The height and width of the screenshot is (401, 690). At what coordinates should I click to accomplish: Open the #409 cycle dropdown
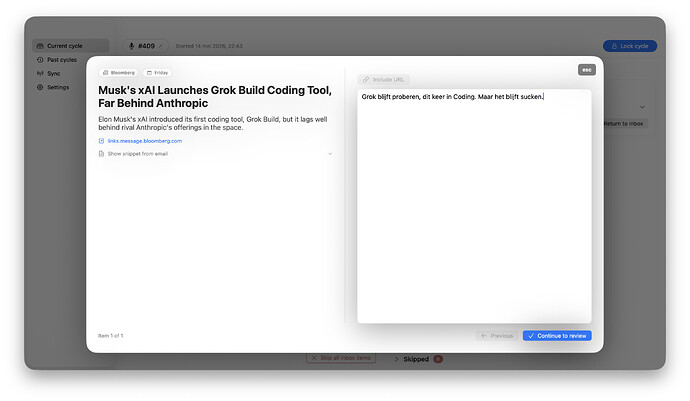[146, 46]
